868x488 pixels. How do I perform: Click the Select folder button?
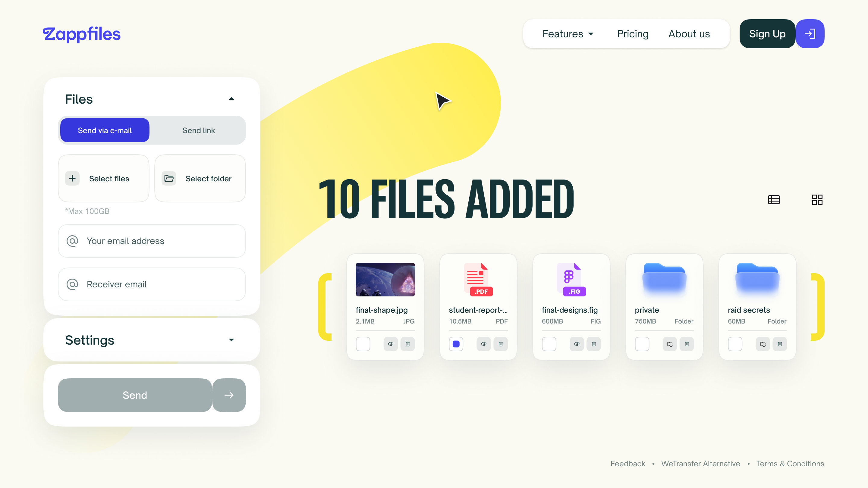(200, 179)
